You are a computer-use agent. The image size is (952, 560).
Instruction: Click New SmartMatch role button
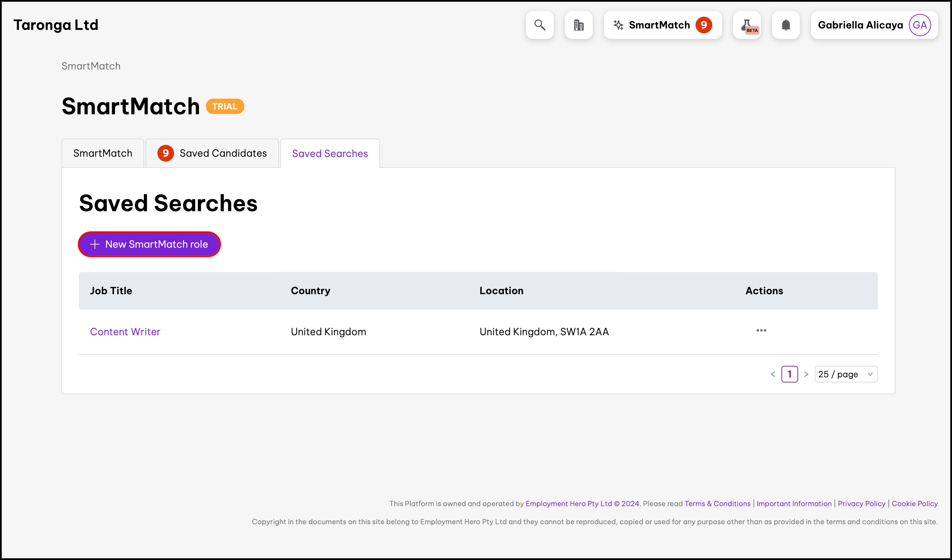[149, 244]
